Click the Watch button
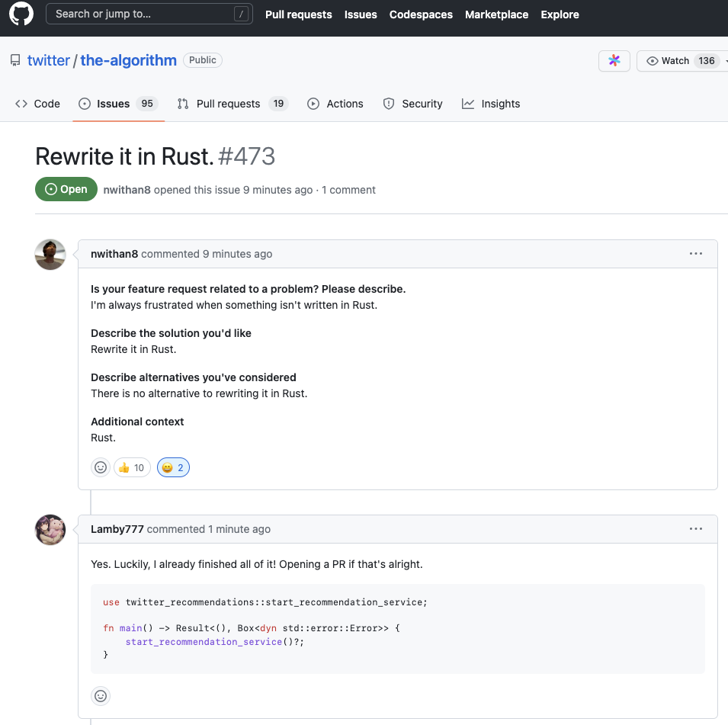 click(x=681, y=61)
